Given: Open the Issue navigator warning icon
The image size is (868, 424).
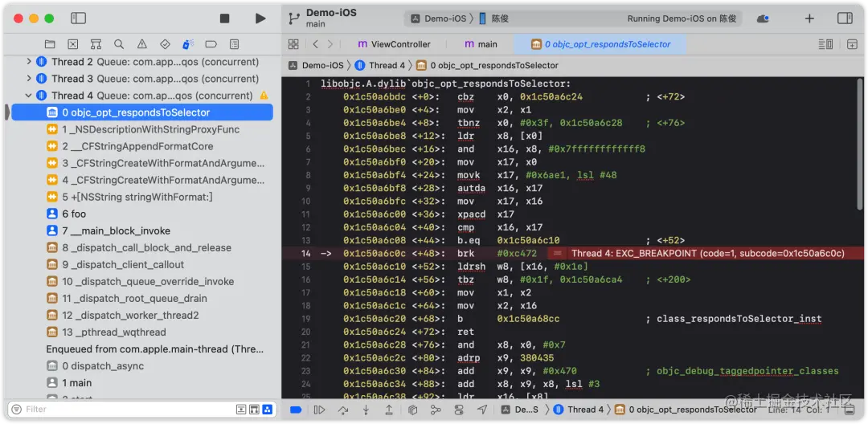Looking at the screenshot, I should (141, 43).
